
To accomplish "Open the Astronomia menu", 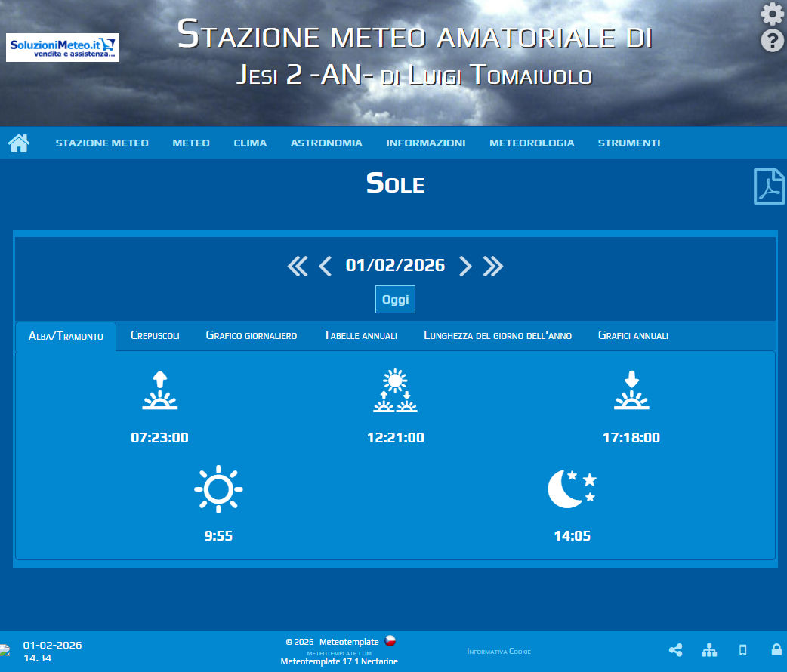I will [326, 143].
